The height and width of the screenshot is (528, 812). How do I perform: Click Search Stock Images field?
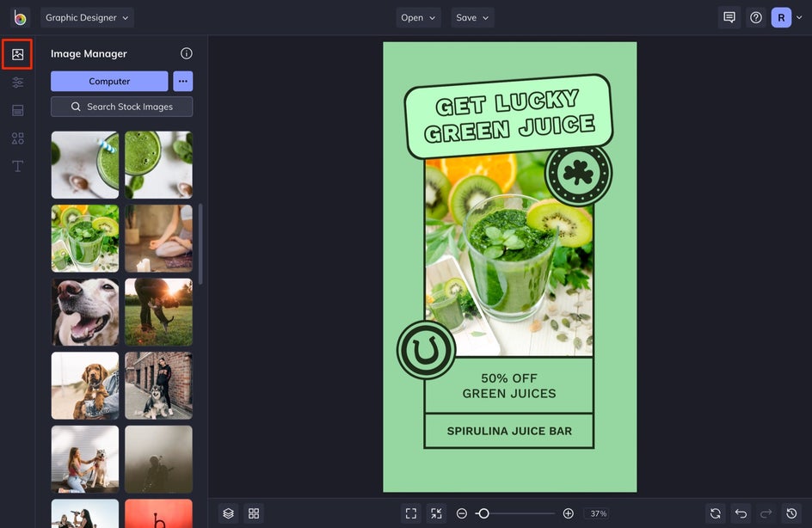pyautogui.click(x=121, y=107)
